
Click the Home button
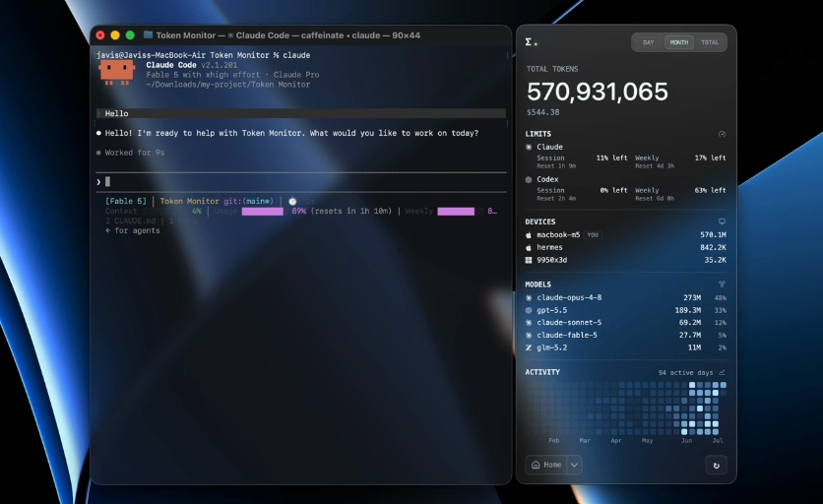click(546, 465)
